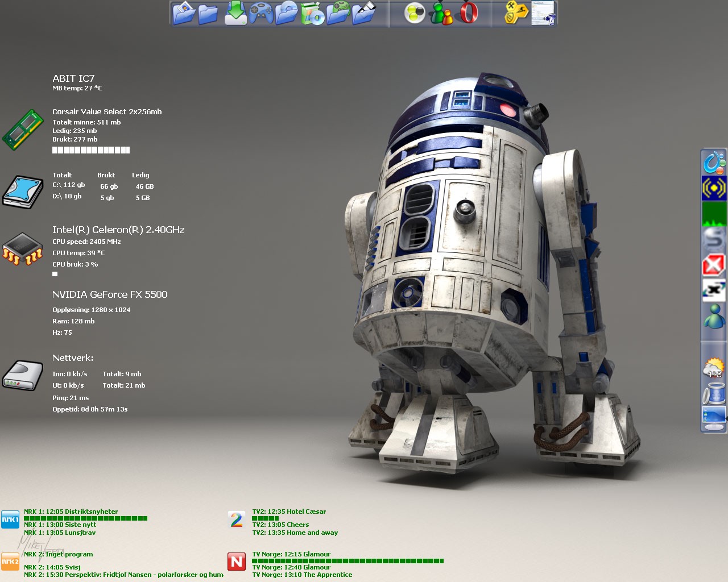
Task: Click the red X icon in side dock
Action: point(714,265)
